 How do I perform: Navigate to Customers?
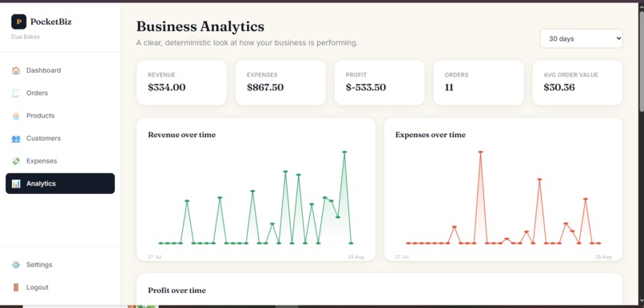60,139
